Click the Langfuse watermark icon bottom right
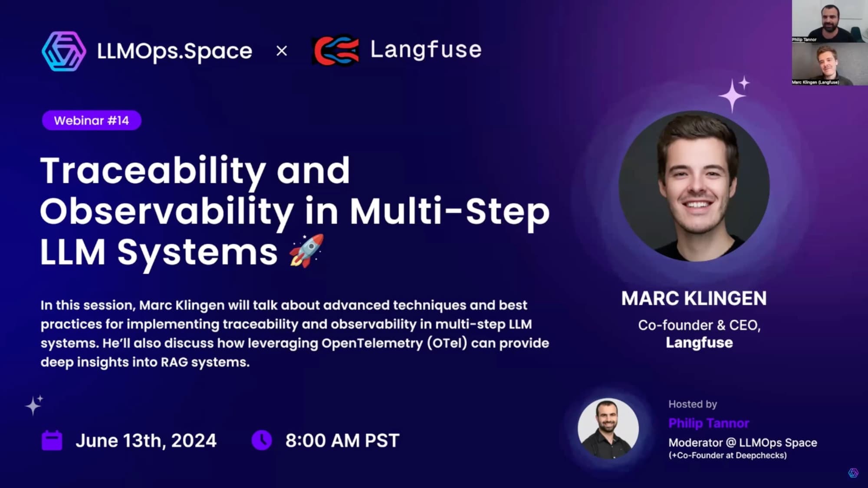Viewport: 868px width, 488px height. (x=852, y=472)
